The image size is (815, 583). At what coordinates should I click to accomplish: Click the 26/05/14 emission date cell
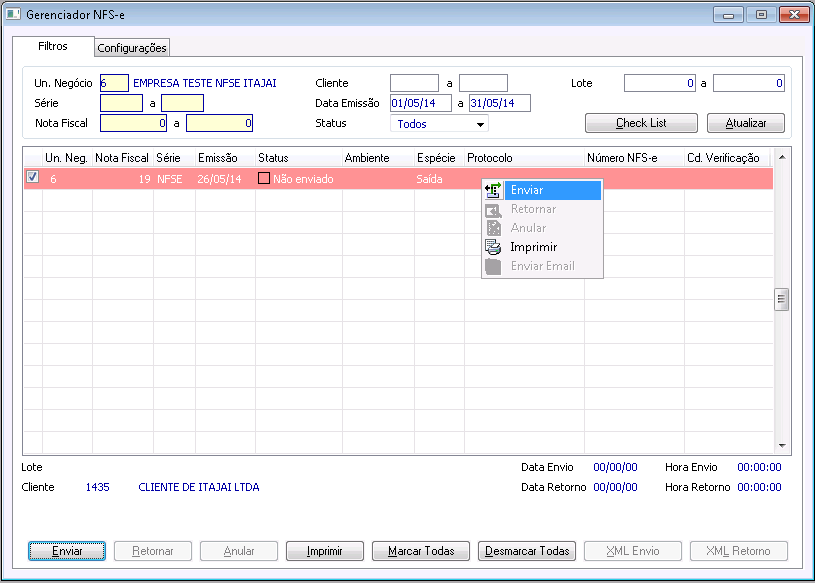click(219, 179)
